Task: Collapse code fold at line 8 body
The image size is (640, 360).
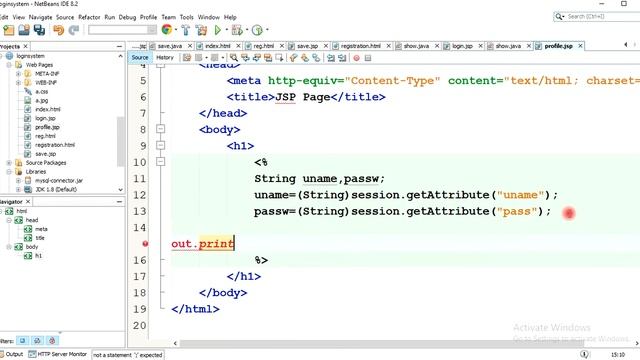Action: [160, 129]
